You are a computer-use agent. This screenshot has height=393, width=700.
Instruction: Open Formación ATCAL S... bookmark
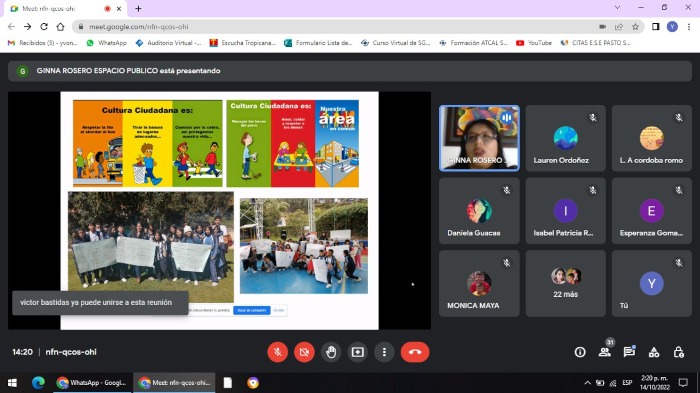(474, 43)
